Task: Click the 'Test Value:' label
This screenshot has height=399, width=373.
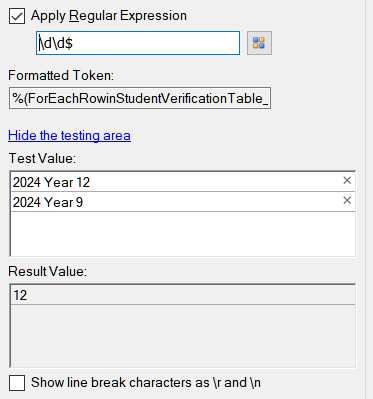Action: (x=42, y=158)
